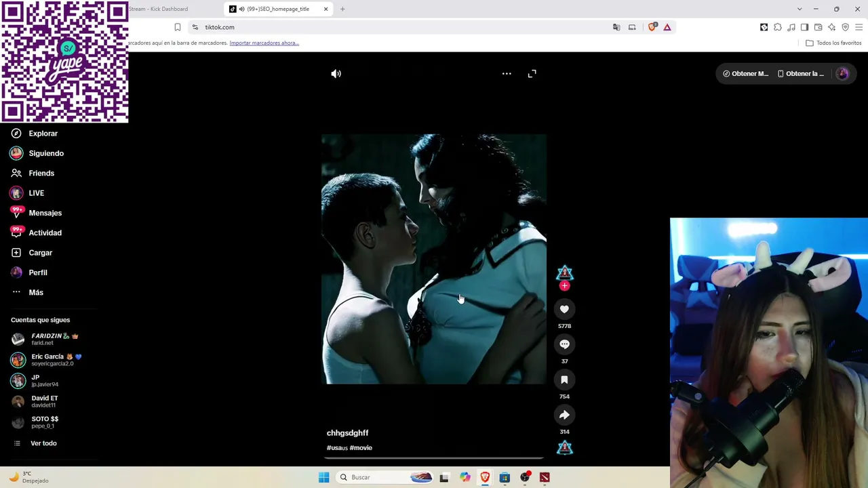Click the Brave Shields lion icon
868x488 pixels.
coord(652,27)
